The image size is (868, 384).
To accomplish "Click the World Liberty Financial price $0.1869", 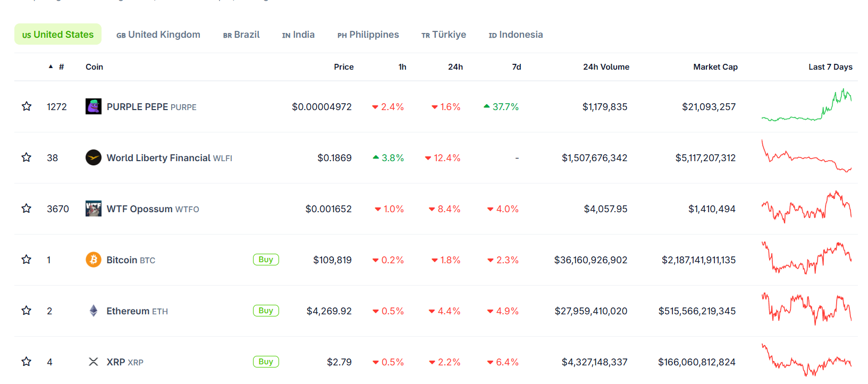I will coord(334,158).
